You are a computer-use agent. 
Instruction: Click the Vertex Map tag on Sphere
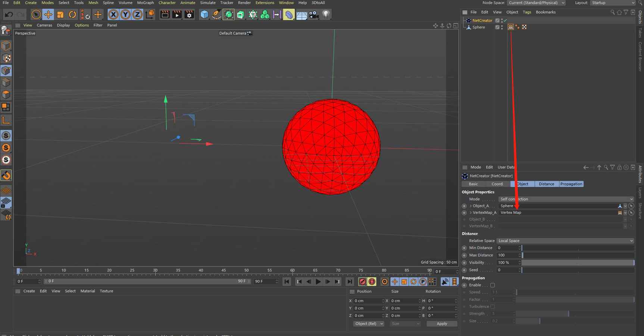(x=511, y=27)
